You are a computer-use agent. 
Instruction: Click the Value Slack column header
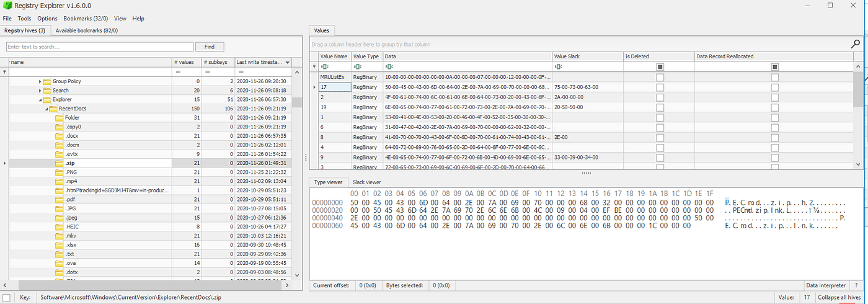click(587, 56)
